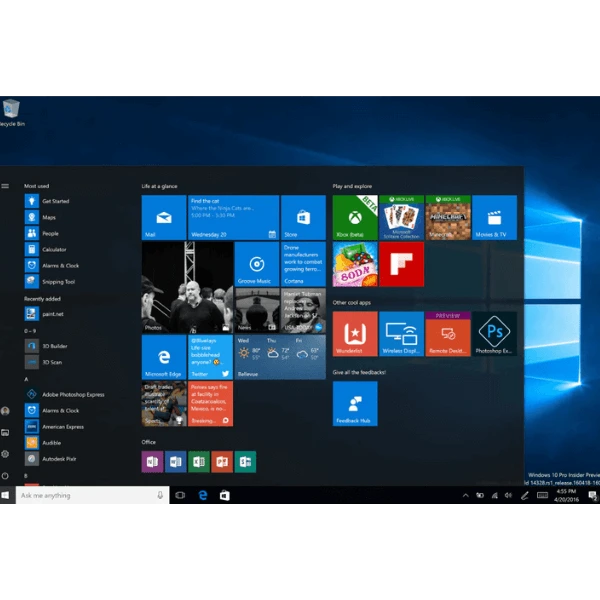Open File Explorer from Start sidebar
Viewport: 600px width, 600px height.
[5, 432]
